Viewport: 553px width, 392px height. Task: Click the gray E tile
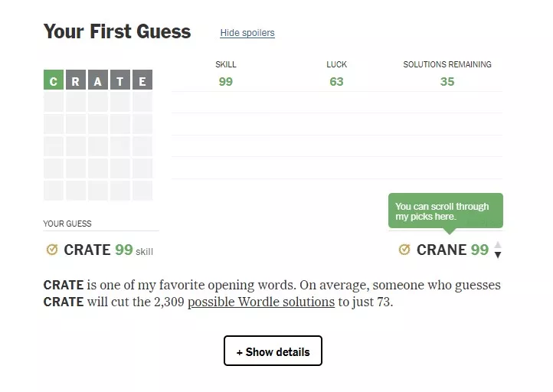point(142,80)
